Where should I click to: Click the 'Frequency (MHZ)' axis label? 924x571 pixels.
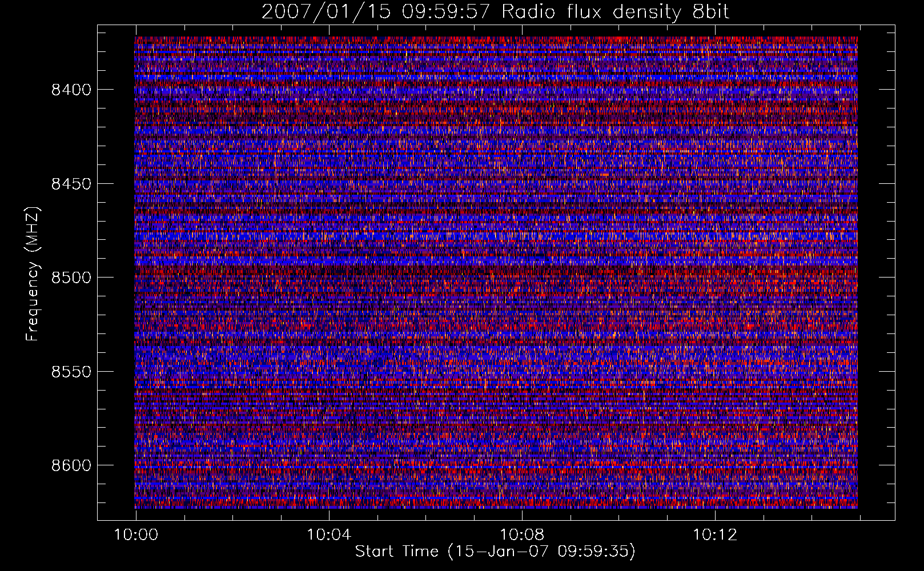click(x=33, y=274)
